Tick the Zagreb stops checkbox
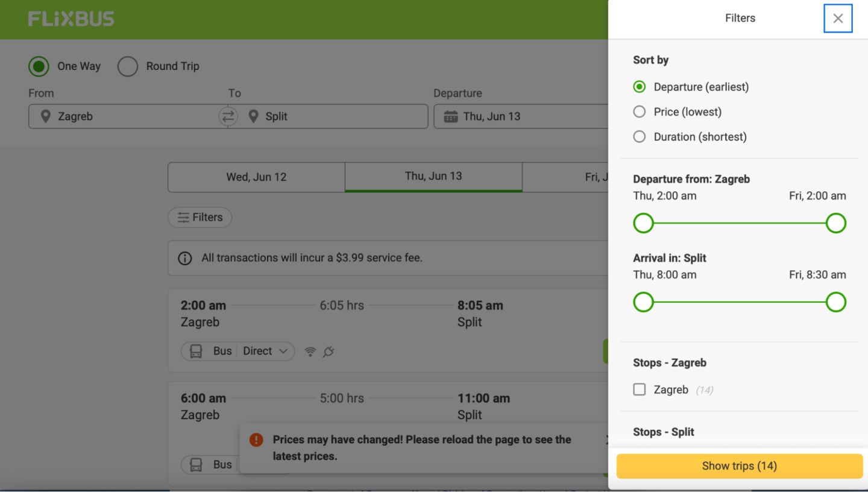 point(640,389)
